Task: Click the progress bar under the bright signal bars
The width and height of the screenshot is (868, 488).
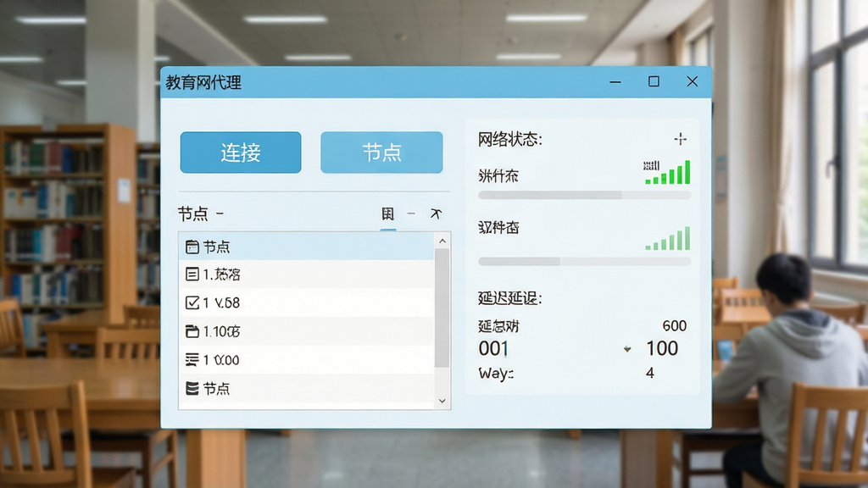Action: point(585,196)
